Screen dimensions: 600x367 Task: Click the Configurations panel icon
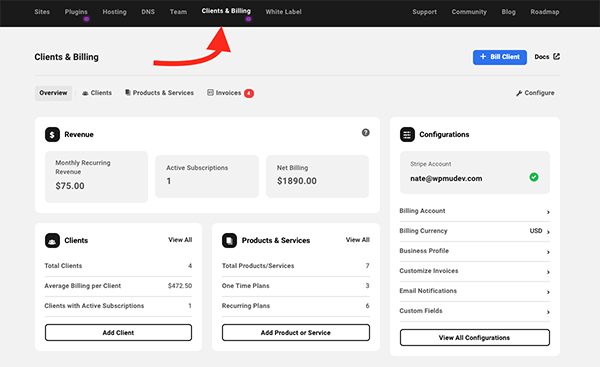(407, 134)
